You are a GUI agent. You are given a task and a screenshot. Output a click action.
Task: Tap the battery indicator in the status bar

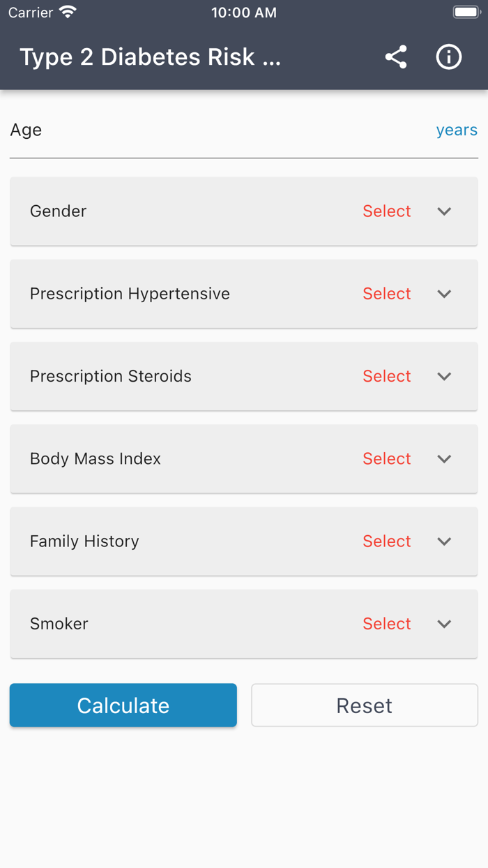[466, 10]
